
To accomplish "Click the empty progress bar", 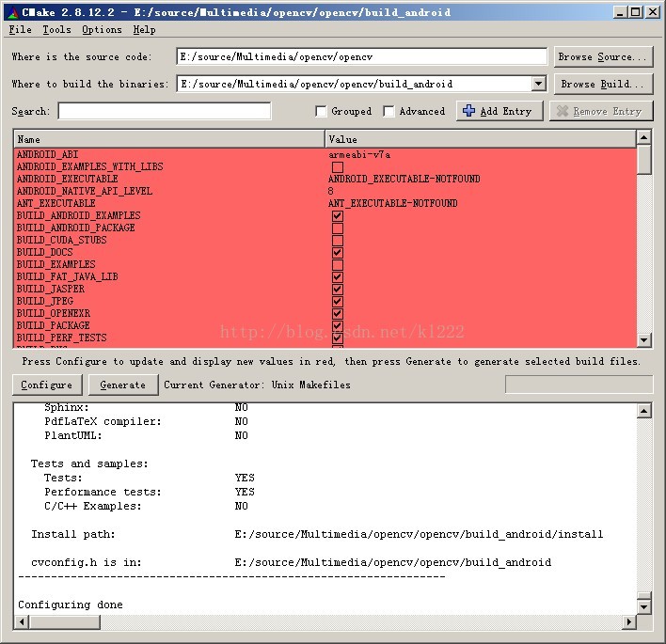I will (x=579, y=385).
